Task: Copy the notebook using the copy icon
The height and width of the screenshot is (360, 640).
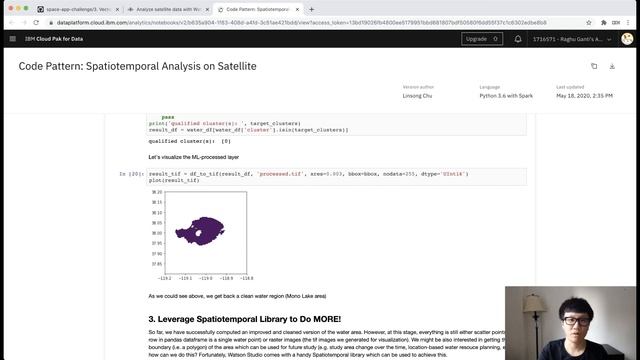Action: pyautogui.click(x=594, y=66)
